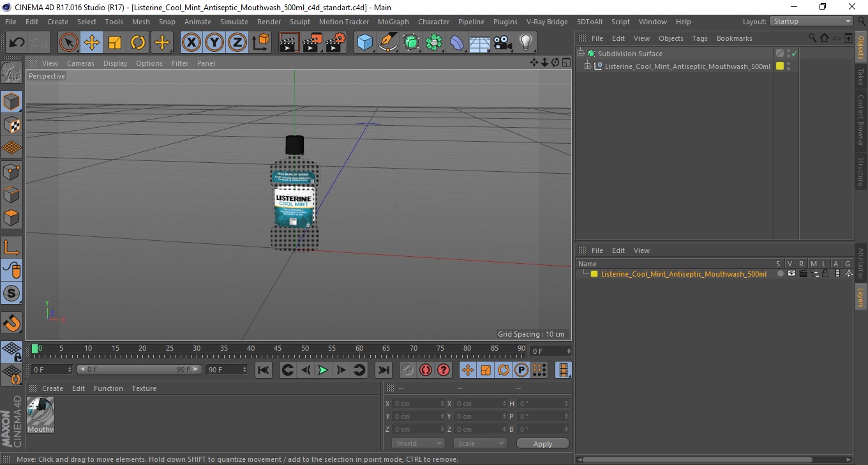
Task: Add a Floor environment object
Action: tap(480, 43)
